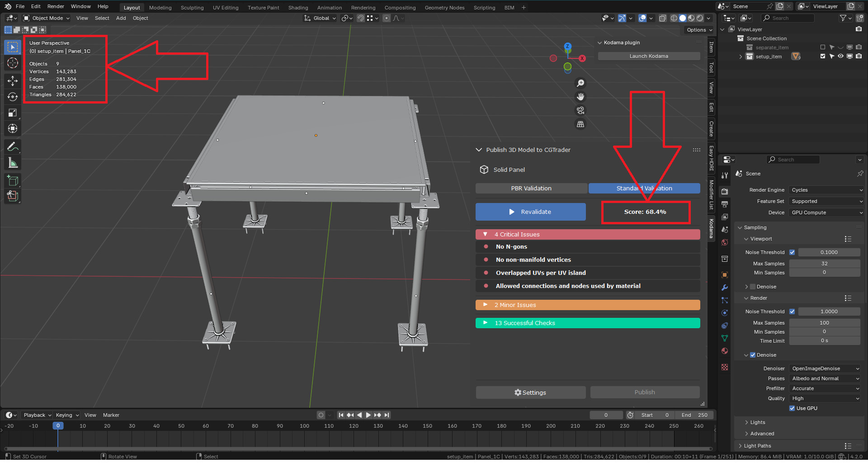Select the Add Cube tool
The image size is (868, 472).
pos(13,180)
